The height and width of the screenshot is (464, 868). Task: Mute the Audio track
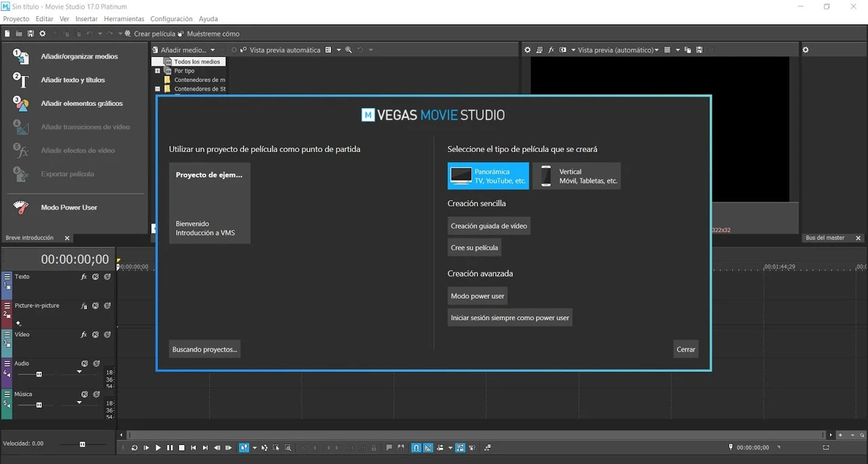[85, 364]
